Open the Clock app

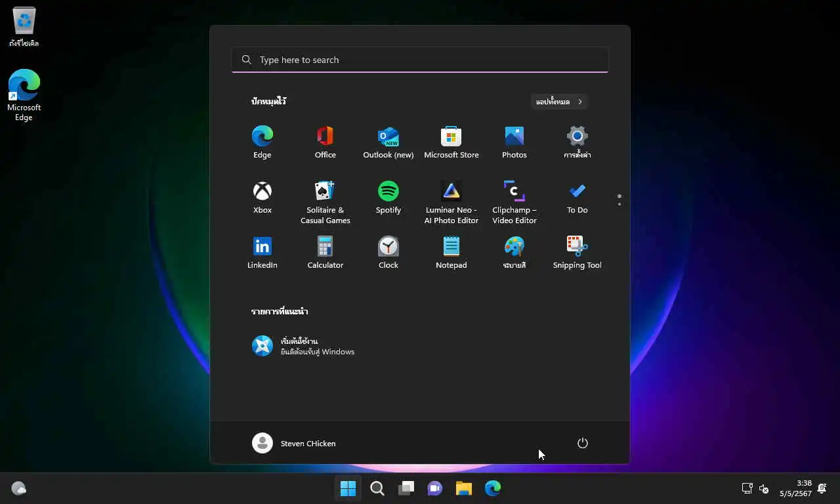point(388,253)
